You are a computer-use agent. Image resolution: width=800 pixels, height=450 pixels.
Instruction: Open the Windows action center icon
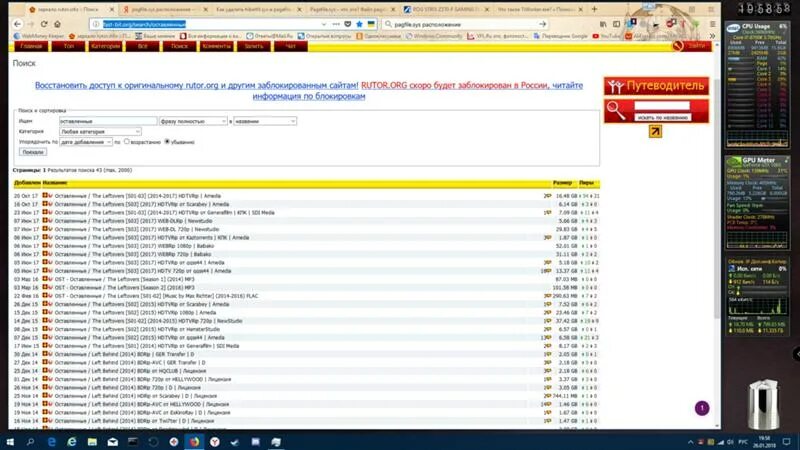pos(787,441)
